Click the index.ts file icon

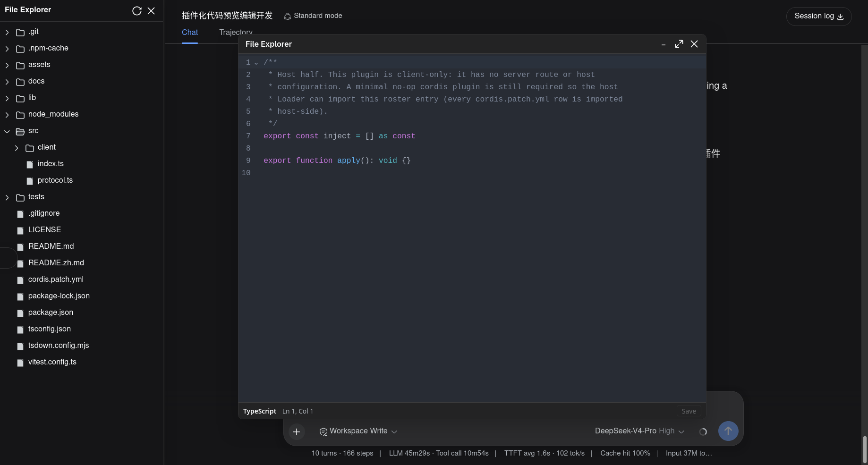pyautogui.click(x=30, y=165)
